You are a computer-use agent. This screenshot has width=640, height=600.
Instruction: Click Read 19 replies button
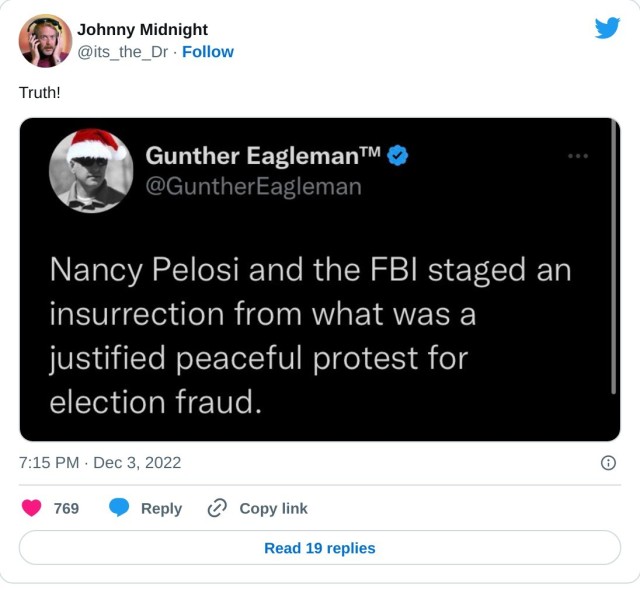320,548
